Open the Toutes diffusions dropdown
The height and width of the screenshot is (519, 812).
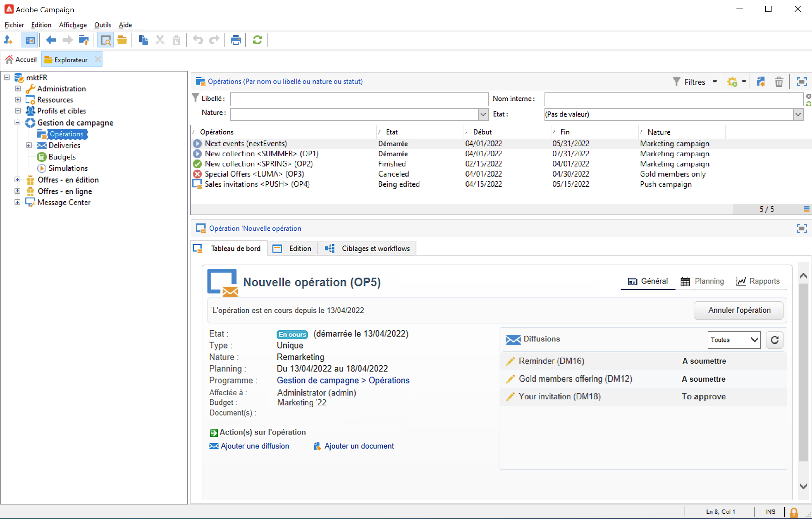(x=734, y=340)
